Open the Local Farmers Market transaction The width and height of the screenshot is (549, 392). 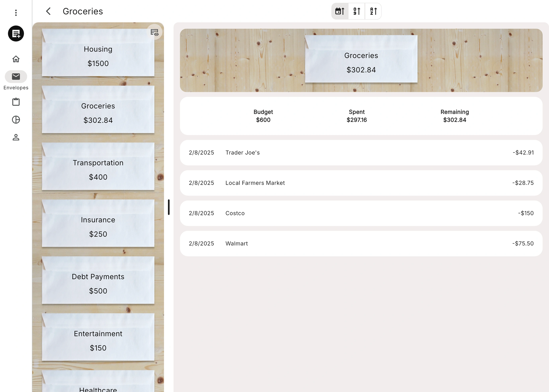click(361, 183)
